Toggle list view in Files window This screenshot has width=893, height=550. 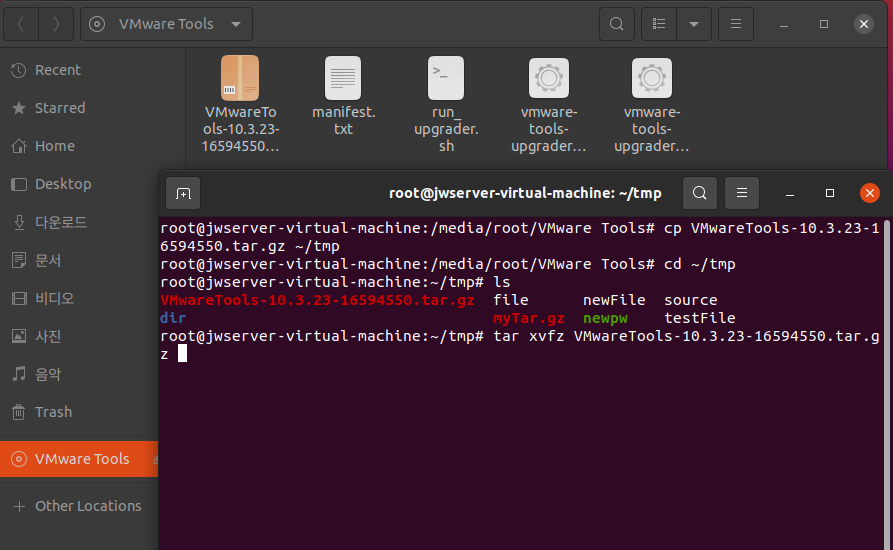pyautogui.click(x=659, y=24)
